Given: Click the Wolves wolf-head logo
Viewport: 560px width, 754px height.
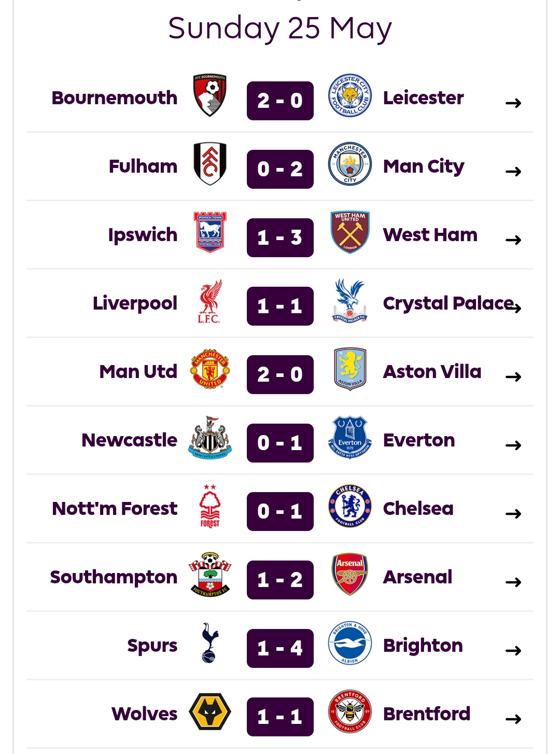Looking at the screenshot, I should [210, 712].
